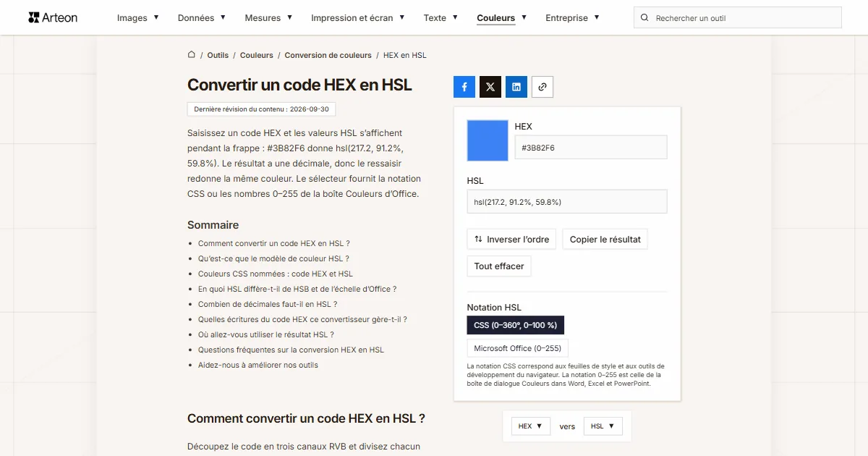Screen dimensions: 868x456
Task: Open the Couleurs menu
Action: (502, 17)
